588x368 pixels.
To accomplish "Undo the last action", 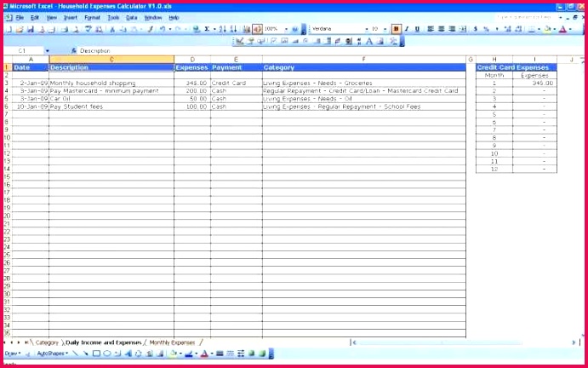I will tap(163, 29).
